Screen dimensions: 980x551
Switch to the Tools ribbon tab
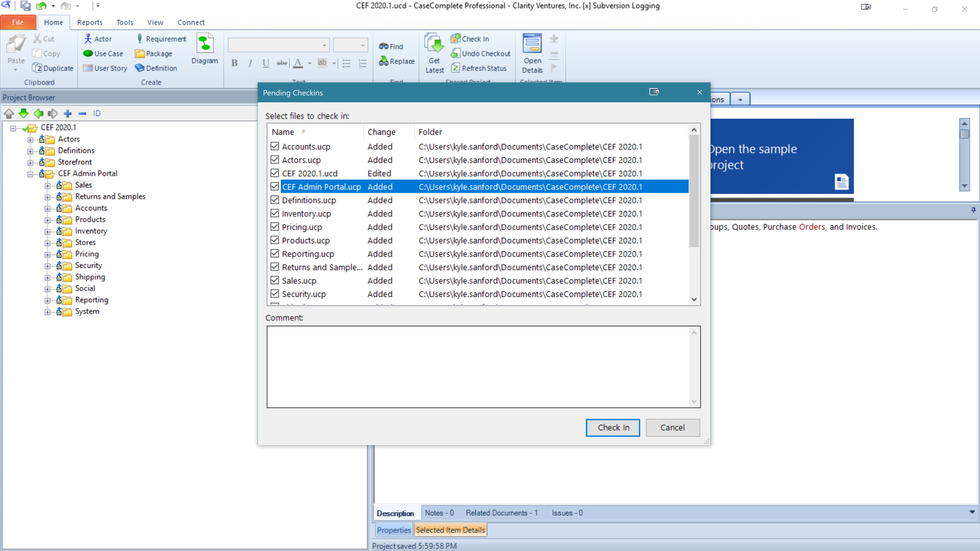[x=125, y=22]
